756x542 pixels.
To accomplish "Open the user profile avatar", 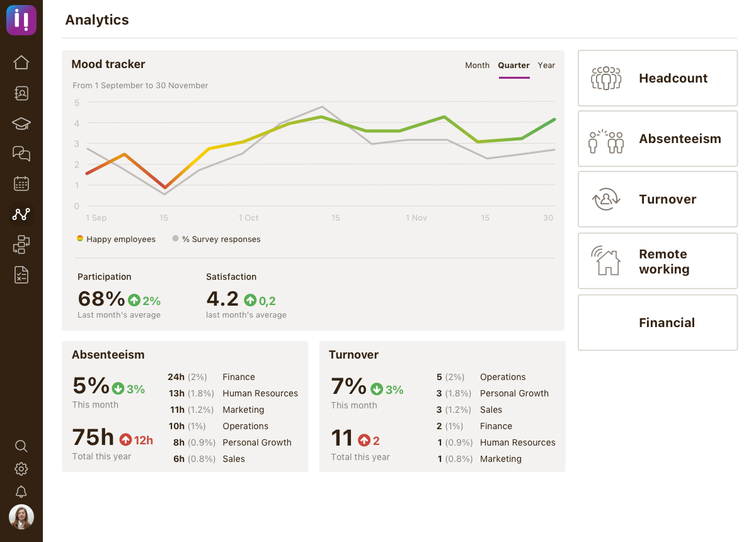I will (21, 517).
